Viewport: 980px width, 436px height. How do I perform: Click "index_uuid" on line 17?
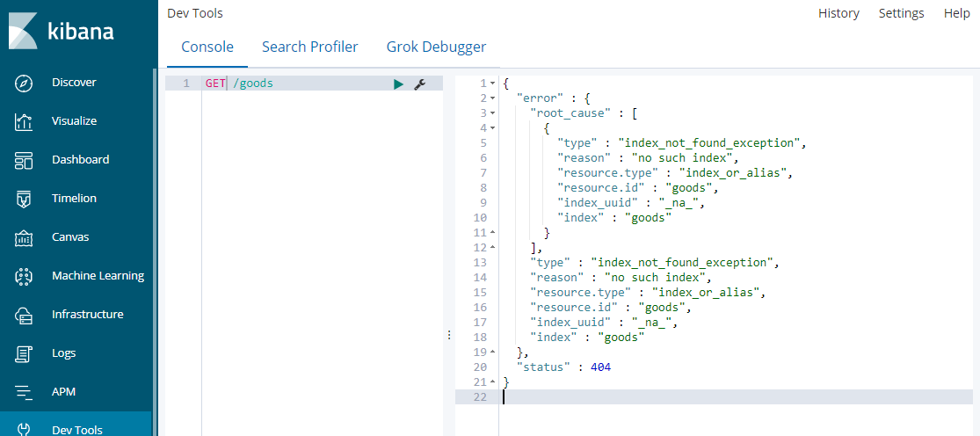tap(570, 323)
